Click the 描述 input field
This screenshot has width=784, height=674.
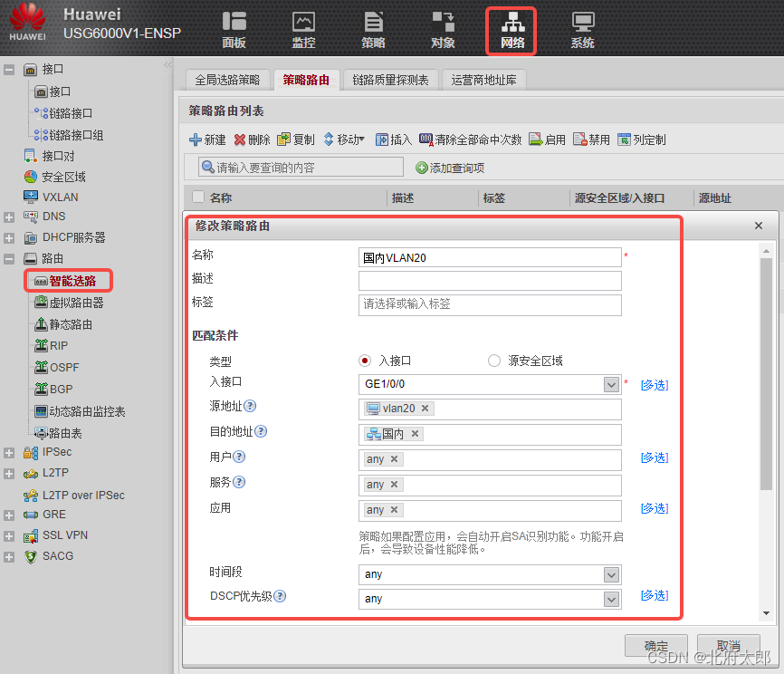(x=490, y=281)
